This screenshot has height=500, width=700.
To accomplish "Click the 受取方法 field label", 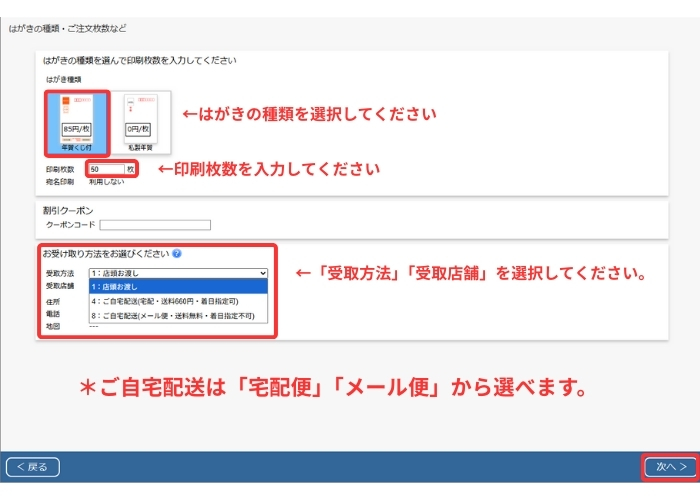I will (x=60, y=272).
